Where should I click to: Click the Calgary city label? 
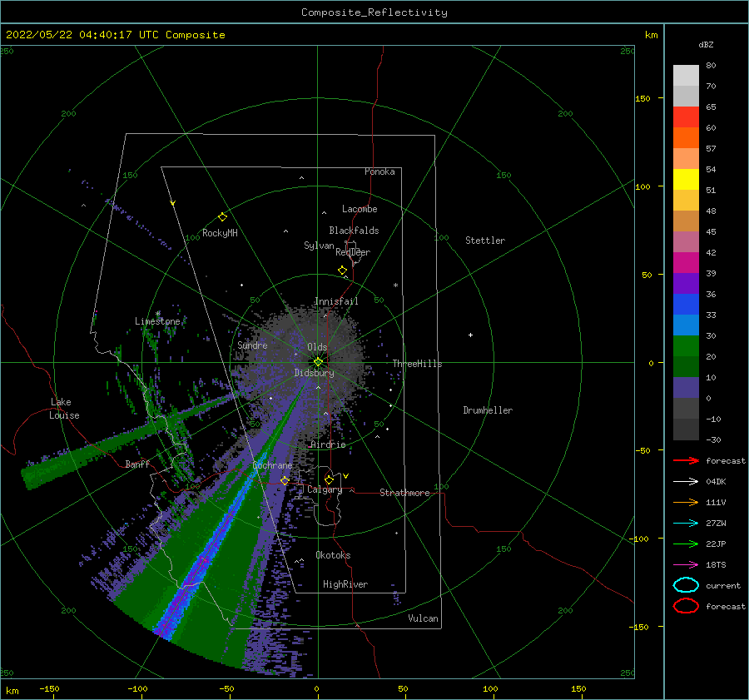(325, 489)
